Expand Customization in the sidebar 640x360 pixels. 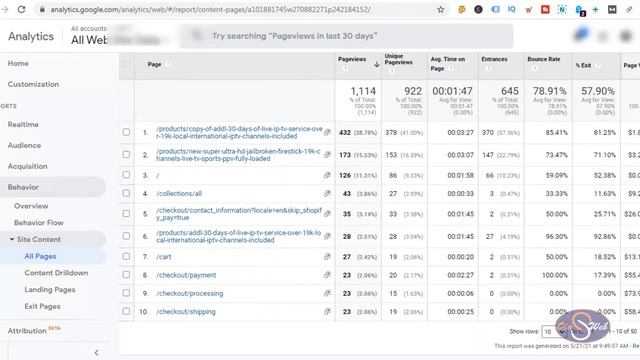[x=33, y=84]
